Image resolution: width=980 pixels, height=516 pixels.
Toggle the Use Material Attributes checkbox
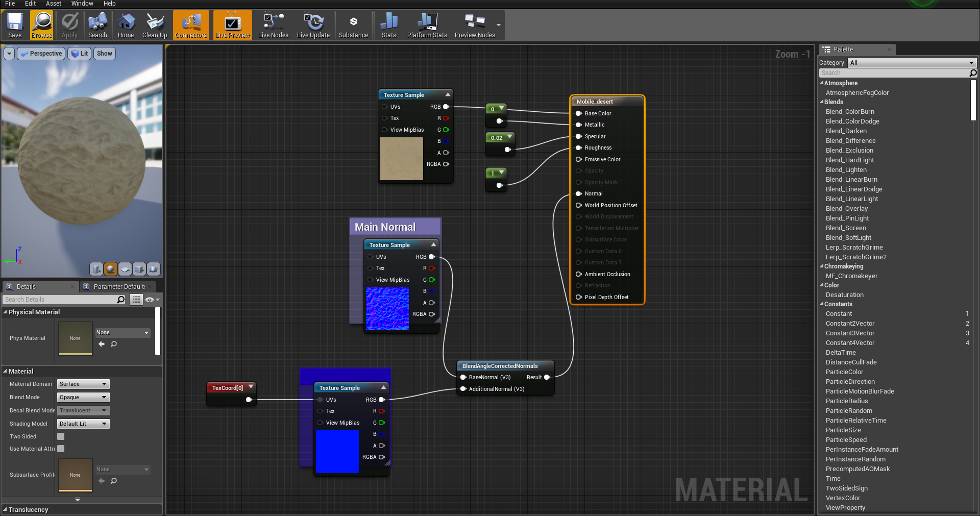61,449
